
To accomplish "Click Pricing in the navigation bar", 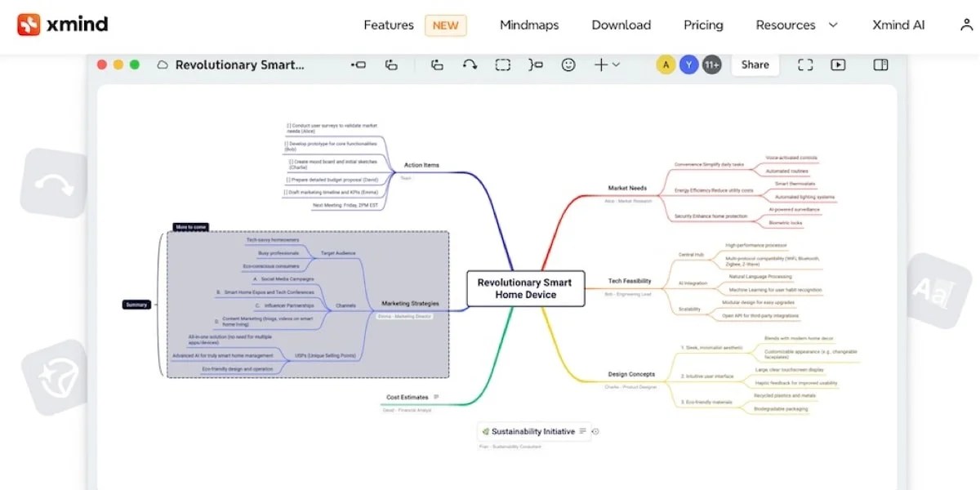I will [x=702, y=25].
